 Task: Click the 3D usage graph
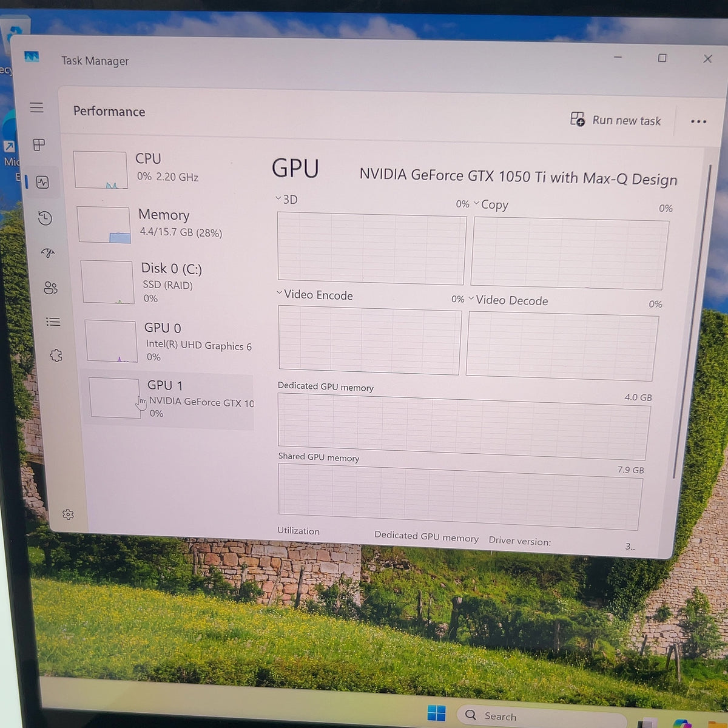tap(371, 248)
